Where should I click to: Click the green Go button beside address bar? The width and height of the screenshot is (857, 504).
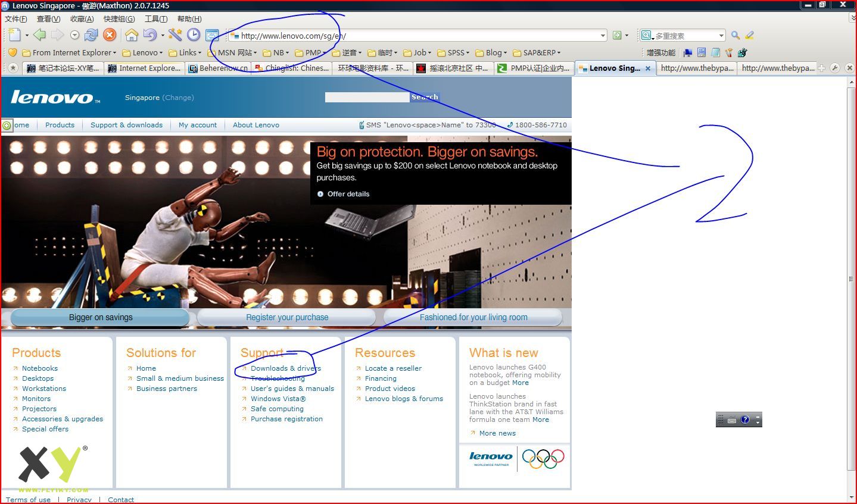coord(618,36)
